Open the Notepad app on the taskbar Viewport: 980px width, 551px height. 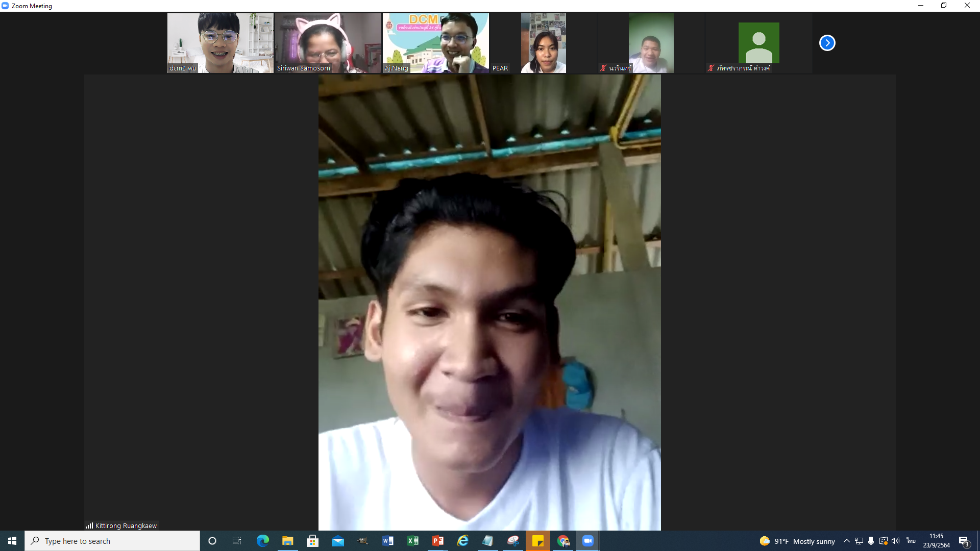pyautogui.click(x=487, y=541)
